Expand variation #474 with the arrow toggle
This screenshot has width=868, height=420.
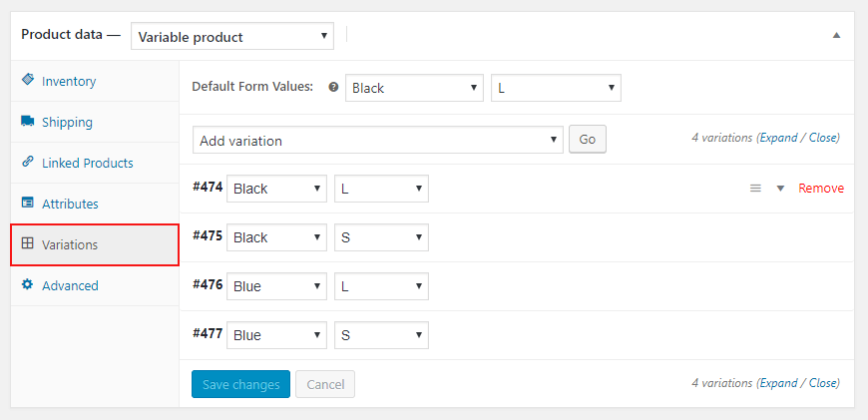coord(780,188)
